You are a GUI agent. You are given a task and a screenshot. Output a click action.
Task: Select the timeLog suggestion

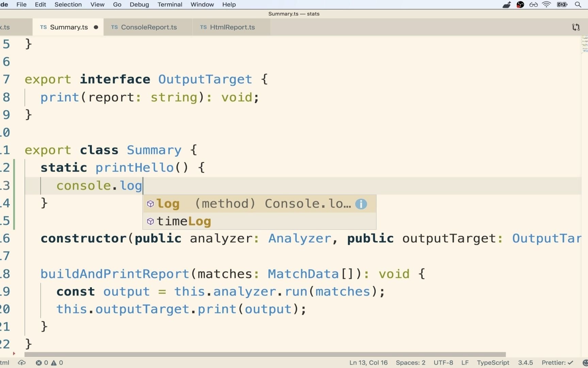tap(259, 221)
